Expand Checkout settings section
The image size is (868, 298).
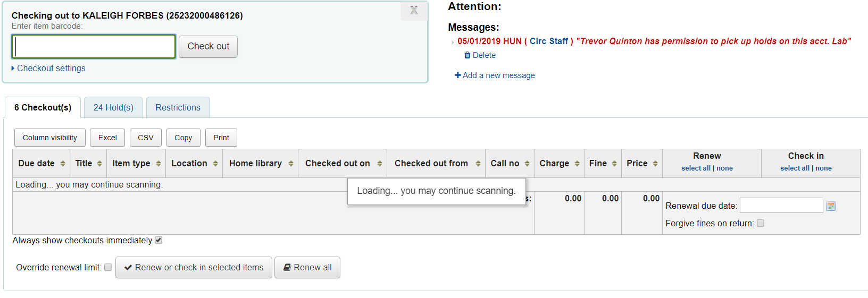pos(51,69)
